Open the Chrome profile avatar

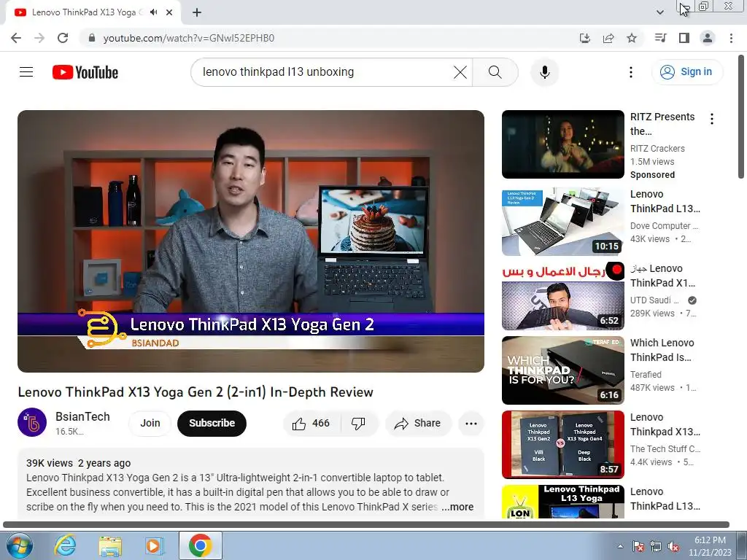(708, 38)
